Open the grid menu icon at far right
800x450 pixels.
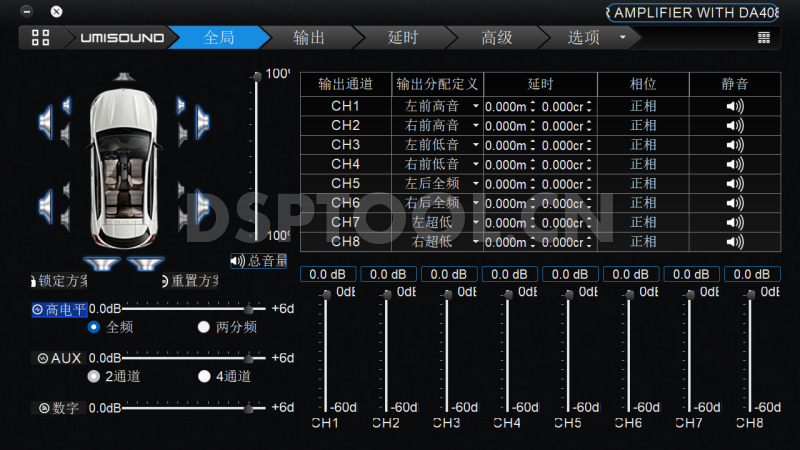coord(763,37)
